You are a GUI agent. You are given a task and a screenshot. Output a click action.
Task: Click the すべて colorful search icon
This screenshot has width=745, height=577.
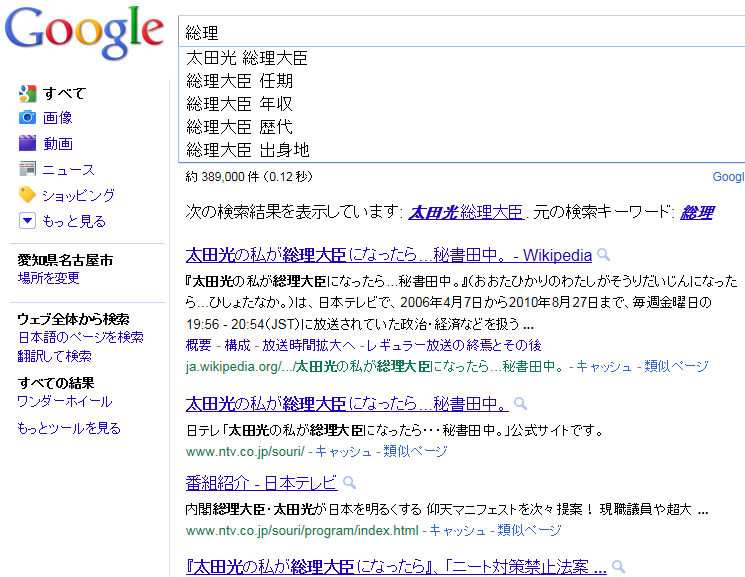pyautogui.click(x=28, y=94)
